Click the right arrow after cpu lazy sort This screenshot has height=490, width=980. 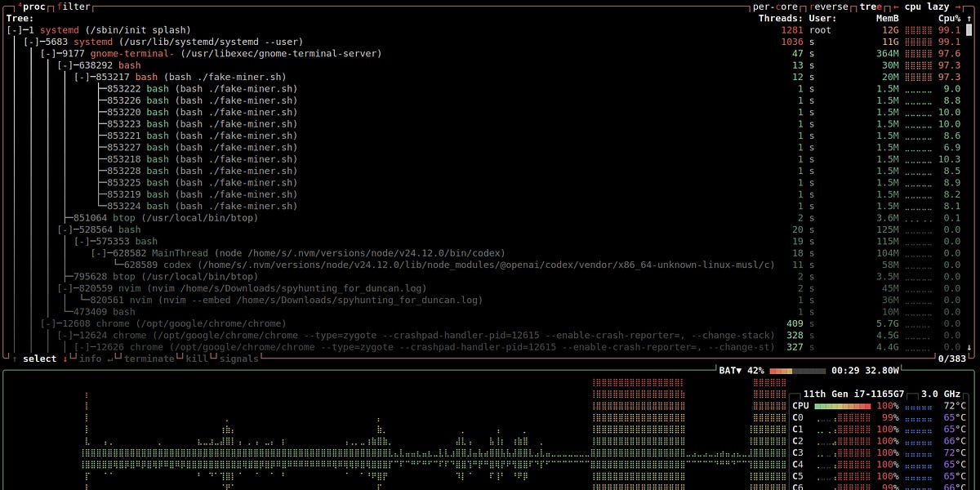957,7
